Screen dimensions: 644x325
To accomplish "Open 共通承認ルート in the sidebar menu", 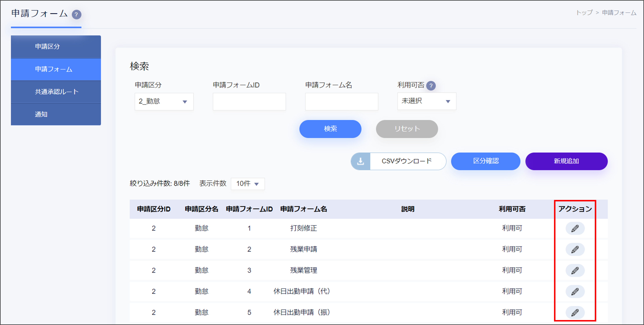I will 56,92.
